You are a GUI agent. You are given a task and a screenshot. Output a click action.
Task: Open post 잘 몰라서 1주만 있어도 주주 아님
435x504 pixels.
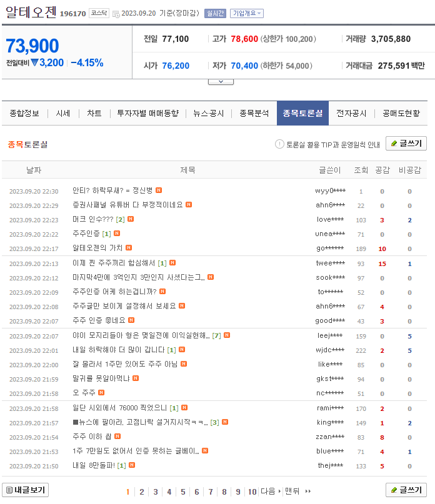[125, 364]
